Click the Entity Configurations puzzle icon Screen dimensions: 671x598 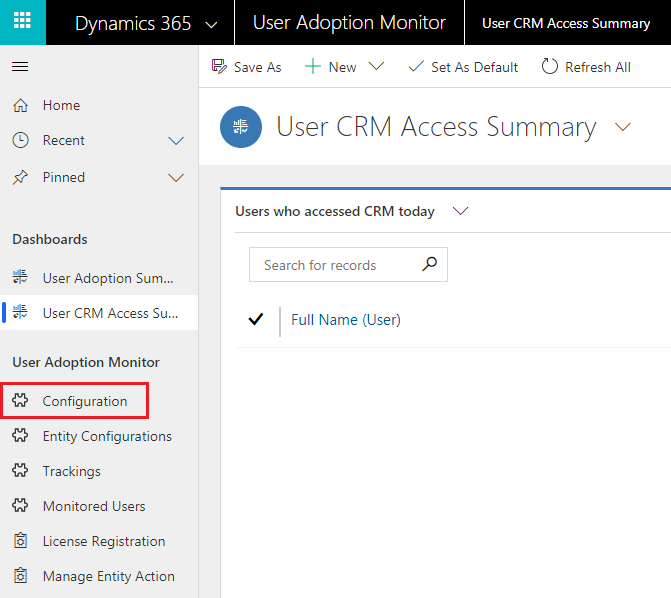pos(20,435)
